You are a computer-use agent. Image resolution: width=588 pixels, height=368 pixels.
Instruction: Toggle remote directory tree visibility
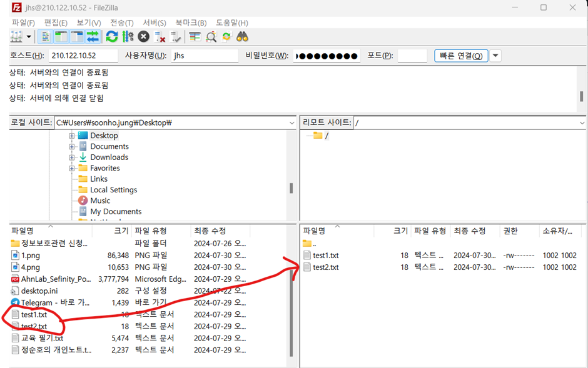77,37
